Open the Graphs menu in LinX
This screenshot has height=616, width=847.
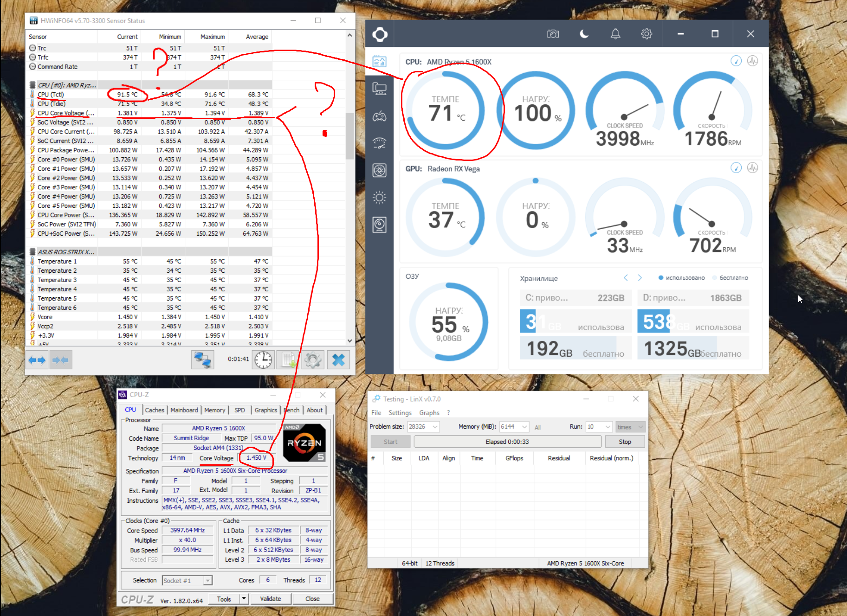pyautogui.click(x=429, y=413)
